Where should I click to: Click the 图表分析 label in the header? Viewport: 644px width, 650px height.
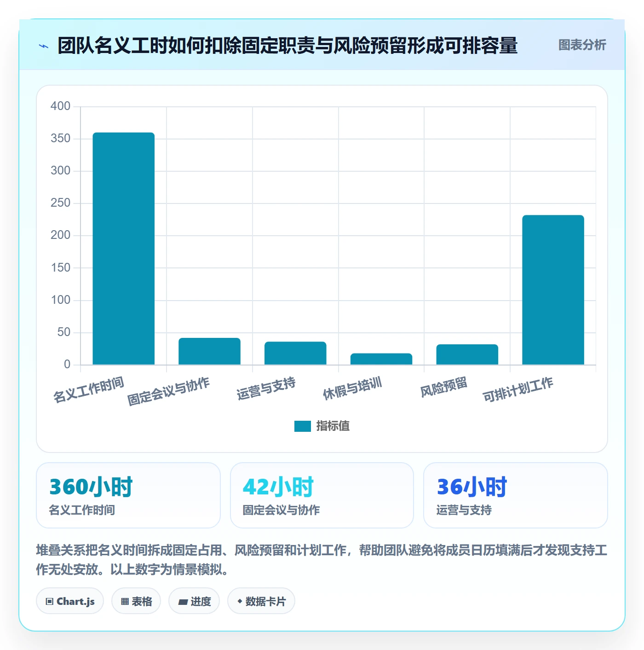click(x=582, y=45)
